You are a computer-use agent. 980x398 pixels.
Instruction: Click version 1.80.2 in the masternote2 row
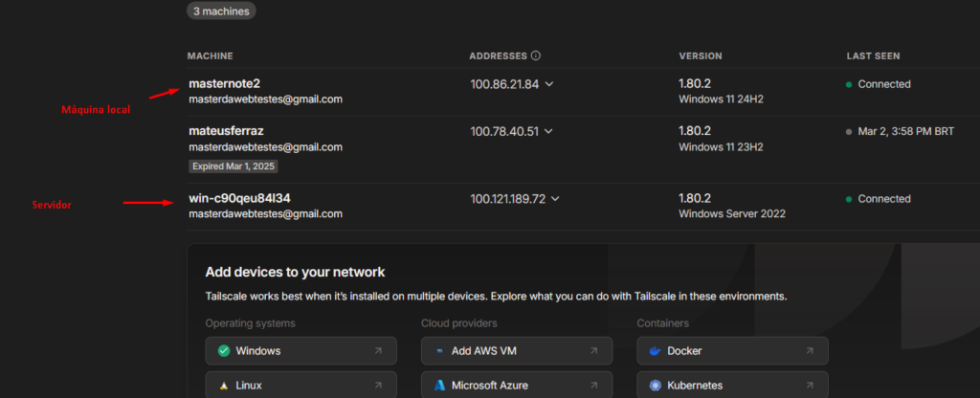click(x=695, y=84)
